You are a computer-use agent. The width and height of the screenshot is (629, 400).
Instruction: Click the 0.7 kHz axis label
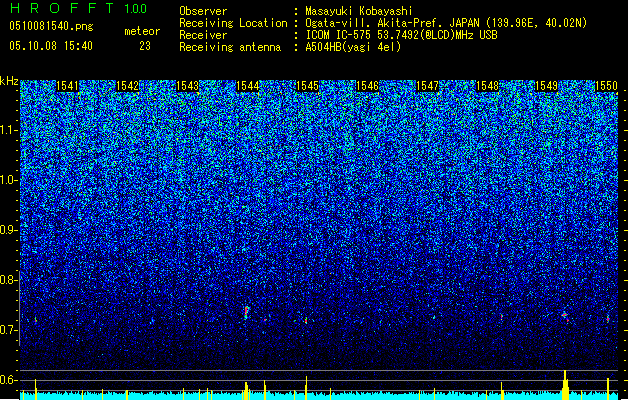click(x=8, y=330)
